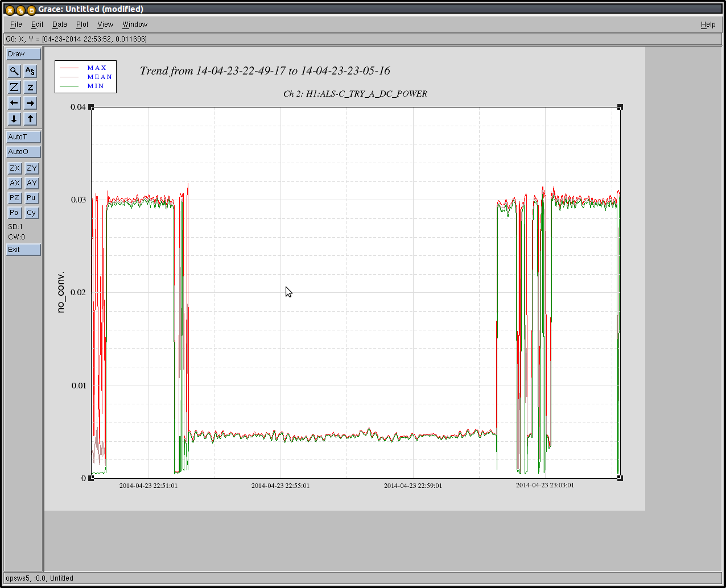Open the Data menu
This screenshot has height=588, width=726.
point(60,24)
